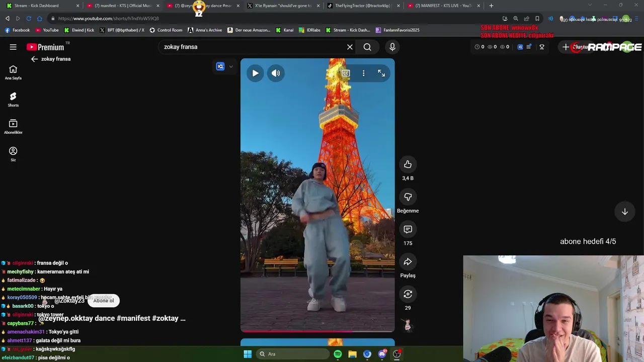Click the taskbar Ara search box
644x362 pixels.
click(x=293, y=354)
